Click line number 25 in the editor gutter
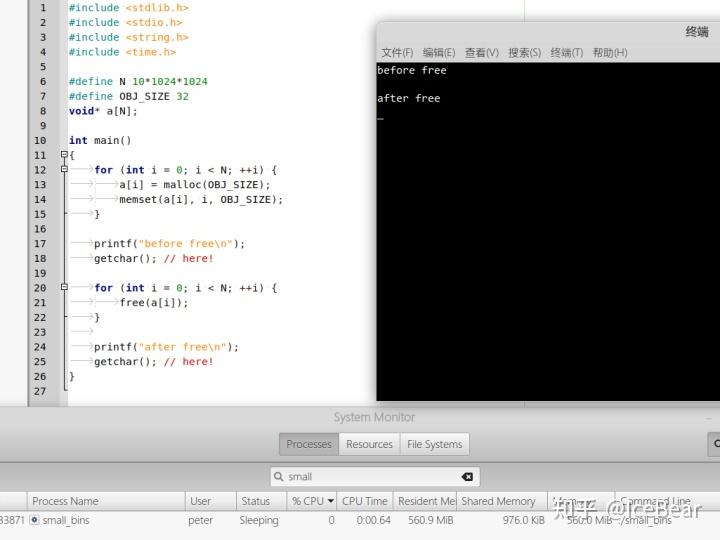Screen dimensions: 720x540 click(40, 361)
